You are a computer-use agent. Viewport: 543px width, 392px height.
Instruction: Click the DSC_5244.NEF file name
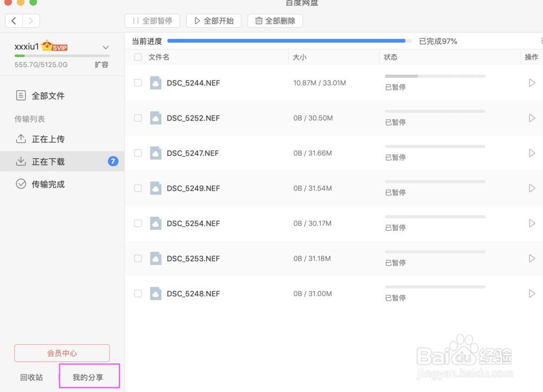pyautogui.click(x=193, y=83)
